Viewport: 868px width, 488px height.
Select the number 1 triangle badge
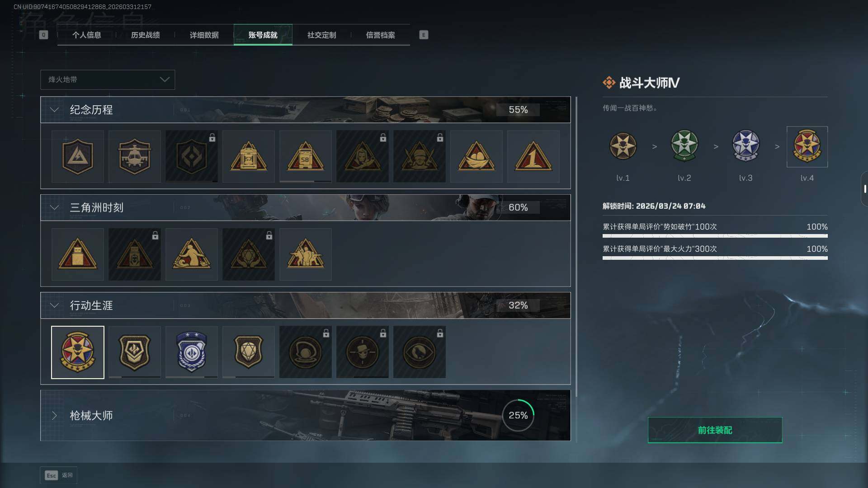click(533, 156)
